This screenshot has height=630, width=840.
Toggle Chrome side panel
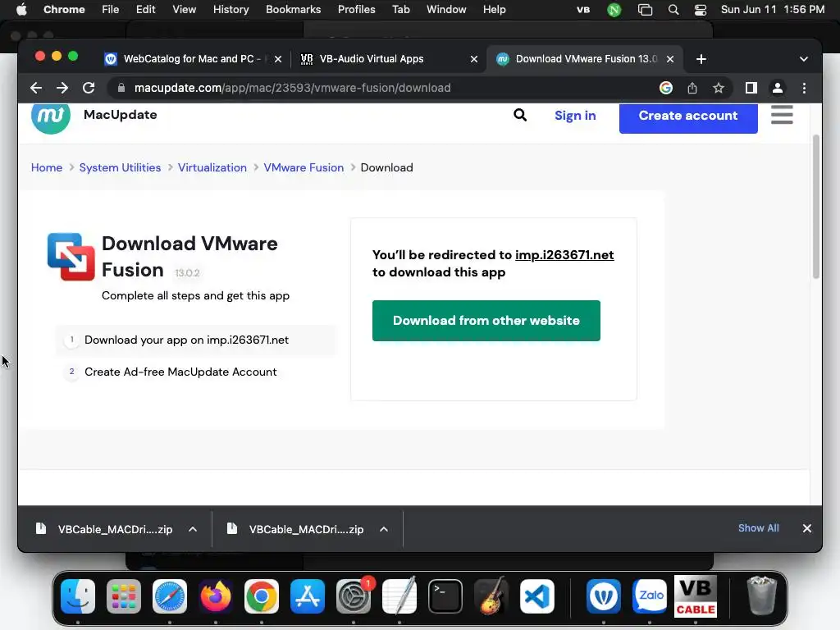click(751, 88)
